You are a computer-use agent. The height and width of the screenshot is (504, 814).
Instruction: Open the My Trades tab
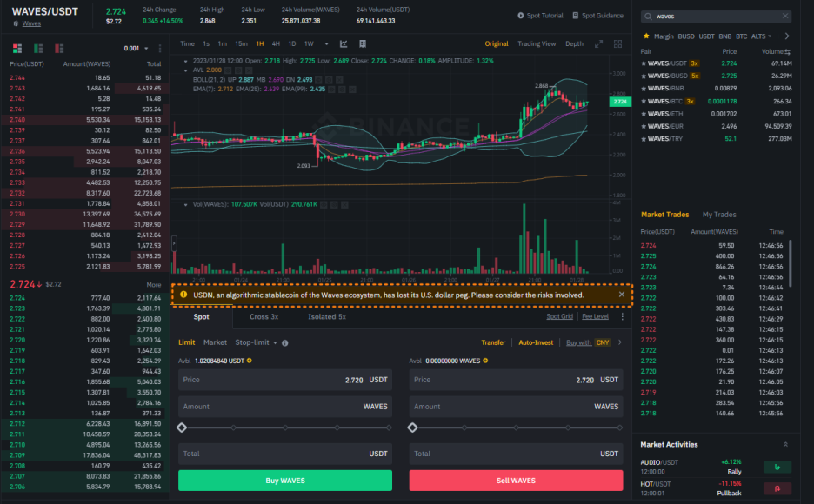tap(719, 215)
